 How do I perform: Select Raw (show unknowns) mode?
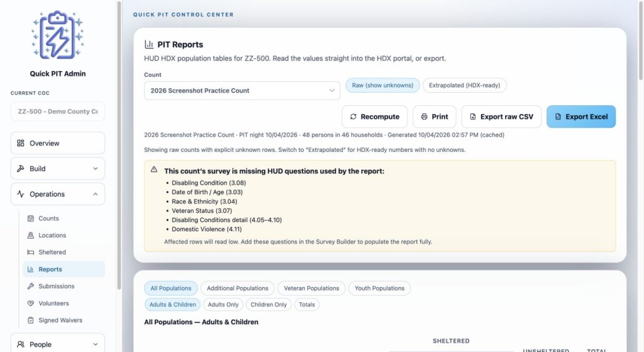pos(382,85)
